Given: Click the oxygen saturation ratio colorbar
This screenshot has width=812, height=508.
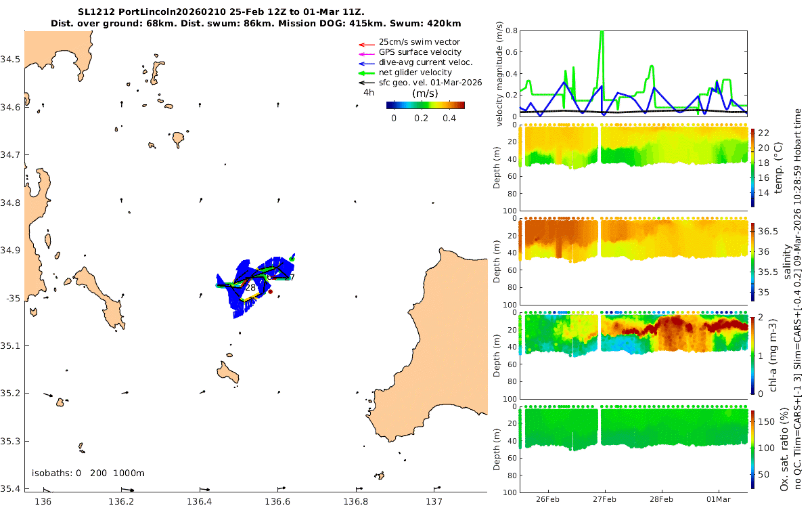Looking at the screenshot, I should click(x=754, y=448).
